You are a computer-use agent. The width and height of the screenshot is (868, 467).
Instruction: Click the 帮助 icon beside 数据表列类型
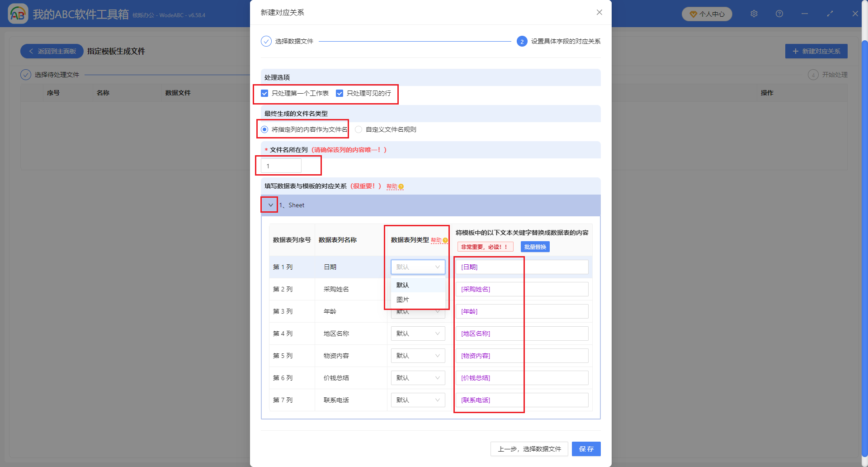(444, 240)
